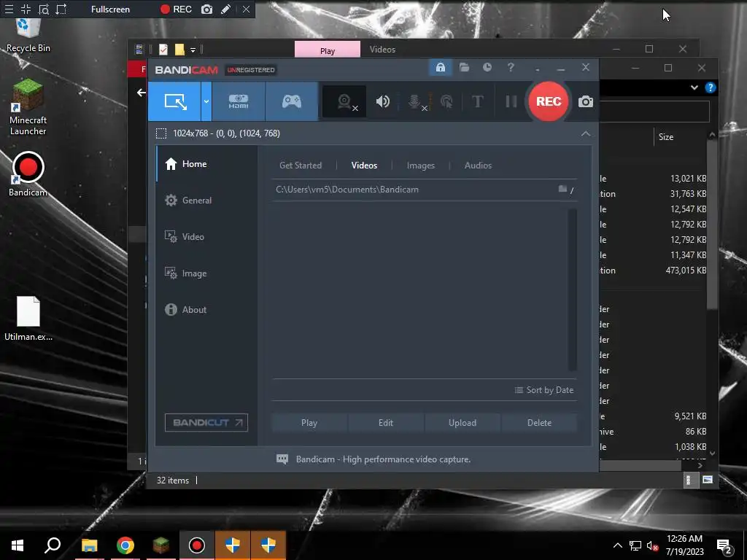Click the pause recording button in Bandicam
Image resolution: width=747 pixels, height=560 pixels.
tap(511, 101)
